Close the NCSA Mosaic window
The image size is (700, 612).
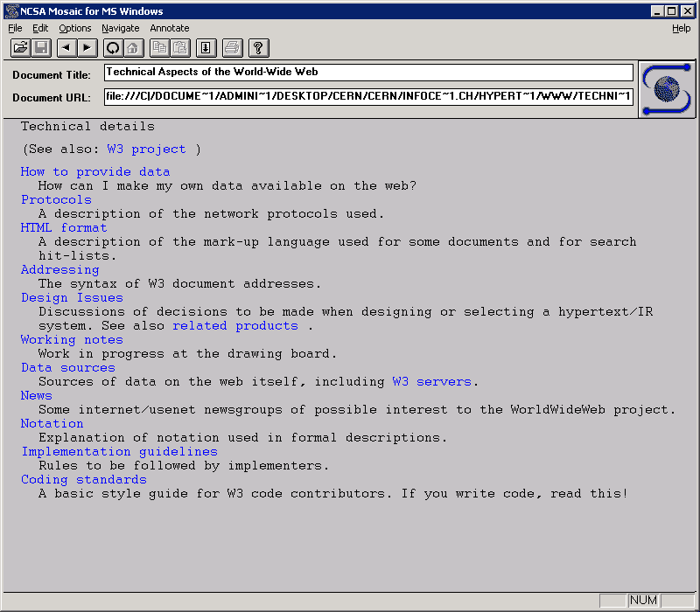click(688, 11)
